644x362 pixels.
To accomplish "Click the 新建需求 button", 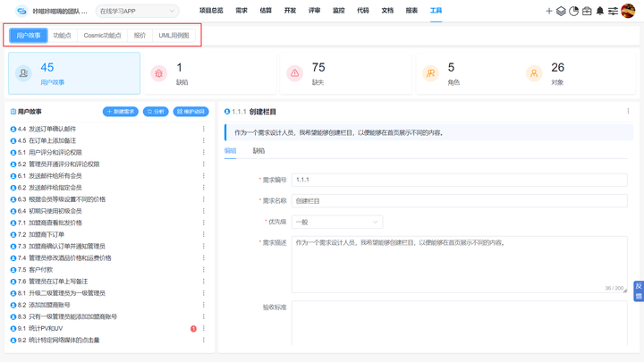I will pyautogui.click(x=121, y=112).
